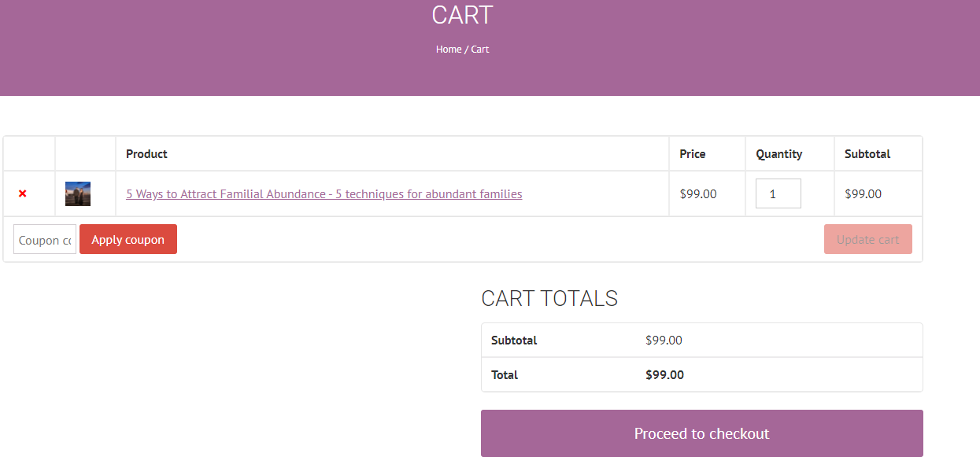980x464 pixels.
Task: Open the 5 Ways to Attract Familial Abundance link
Action: coord(324,193)
